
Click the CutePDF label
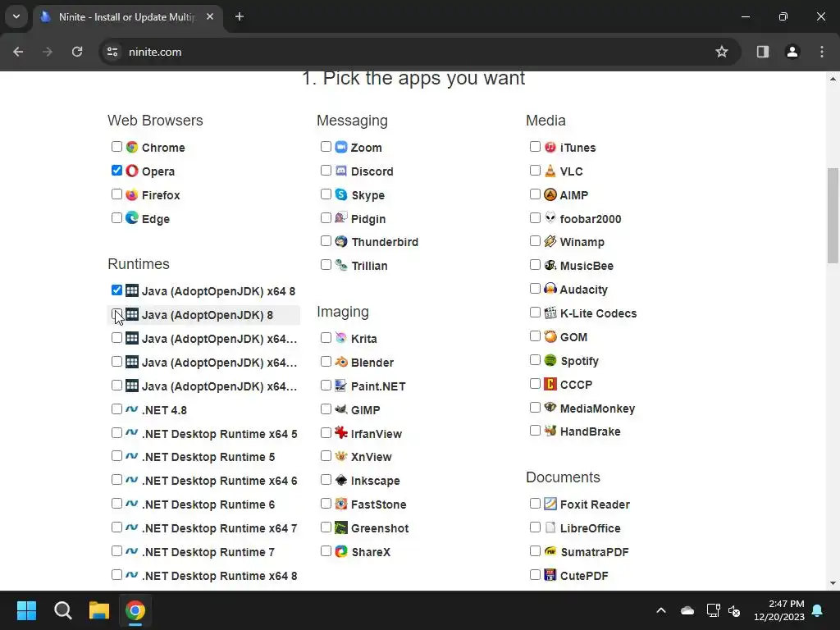584,576
